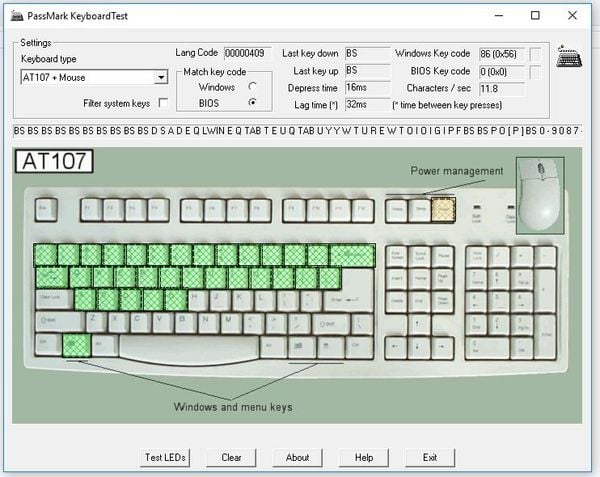Click the down arrow key
This screenshot has height=477, width=600.
coord(418,347)
